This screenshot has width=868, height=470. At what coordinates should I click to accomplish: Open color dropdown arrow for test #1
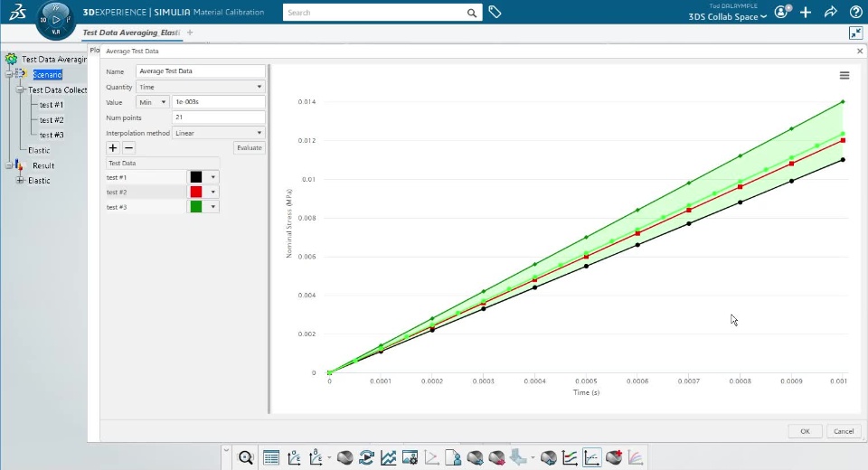[x=212, y=177]
